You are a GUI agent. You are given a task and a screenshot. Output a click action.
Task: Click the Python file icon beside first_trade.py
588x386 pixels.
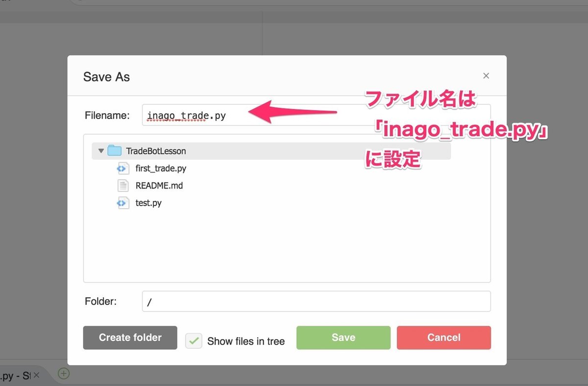[123, 168]
